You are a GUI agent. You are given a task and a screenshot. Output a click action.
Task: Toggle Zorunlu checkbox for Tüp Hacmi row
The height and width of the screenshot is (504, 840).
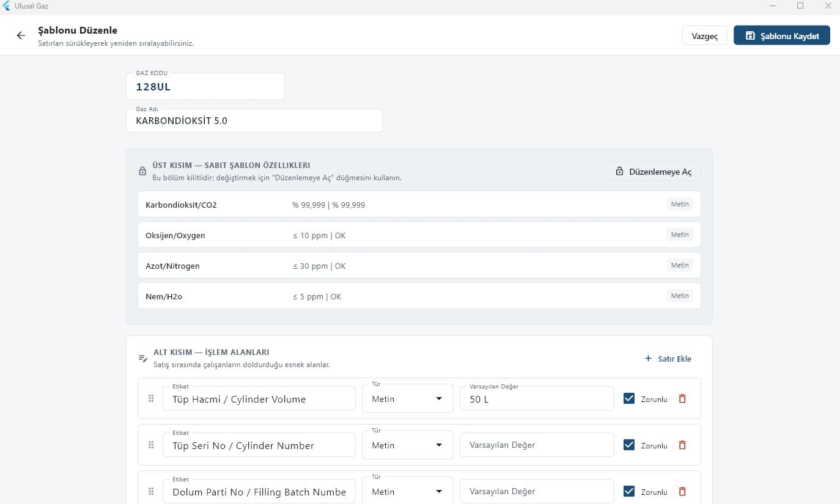coord(628,398)
